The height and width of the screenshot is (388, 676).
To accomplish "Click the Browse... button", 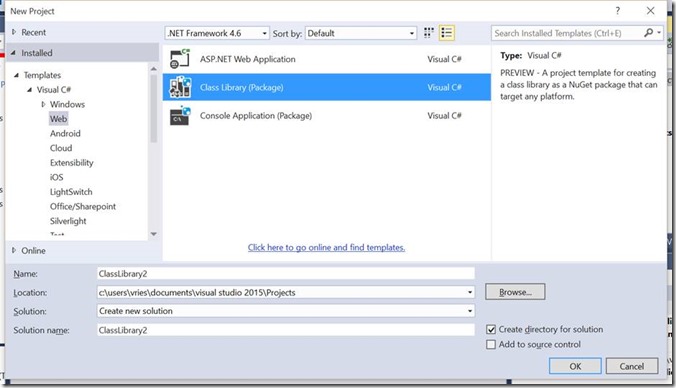I will (x=515, y=292).
